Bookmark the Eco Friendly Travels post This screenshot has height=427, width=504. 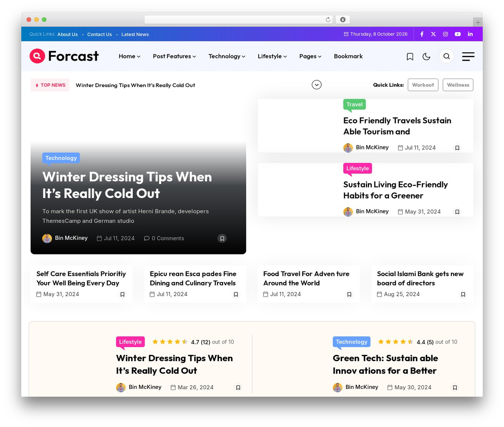click(x=457, y=148)
